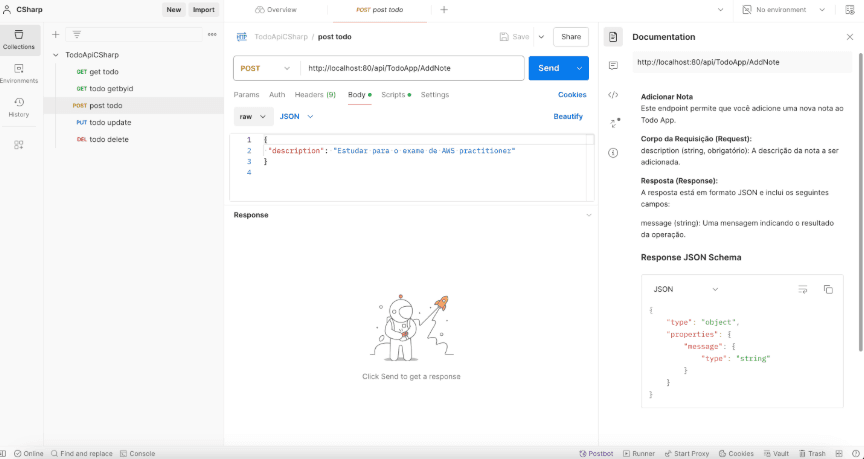The height and width of the screenshot is (459, 864).
Task: Copy the Response JSON Schema code
Action: tap(828, 289)
